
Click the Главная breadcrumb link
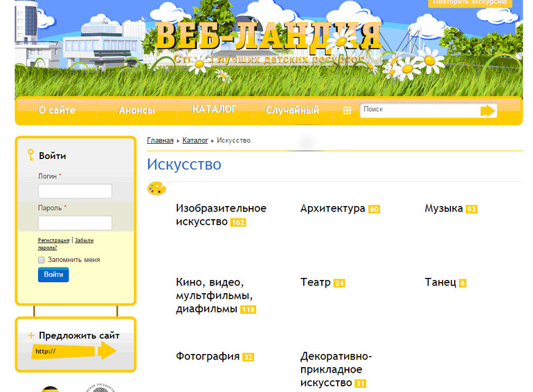tap(160, 140)
